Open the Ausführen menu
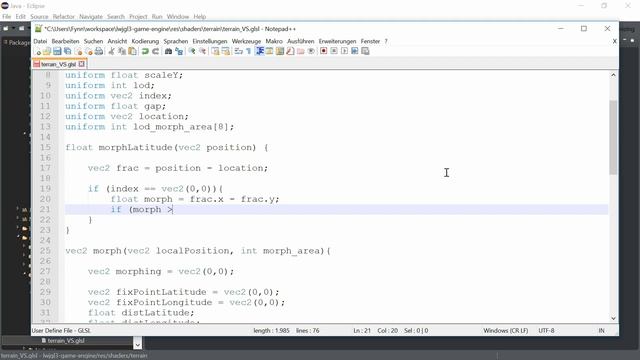Screen dimensions: 640x360 (300, 41)
